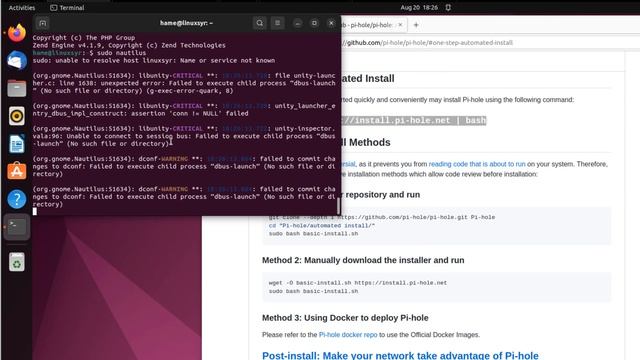Open a new browser tab
This screenshot has height=360, width=640.
[416, 25]
